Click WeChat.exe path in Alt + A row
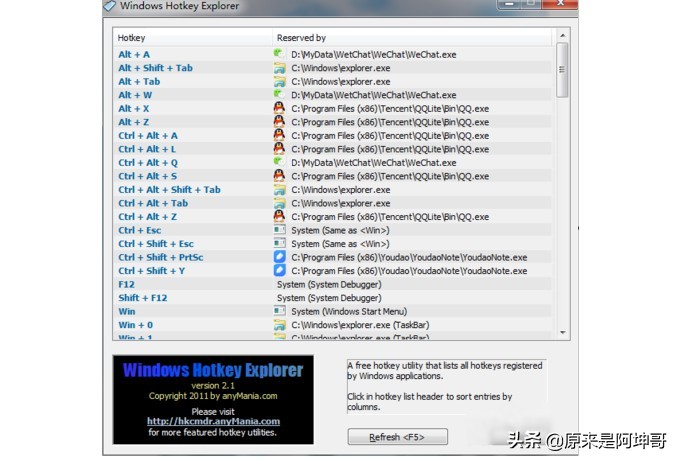 (373, 55)
